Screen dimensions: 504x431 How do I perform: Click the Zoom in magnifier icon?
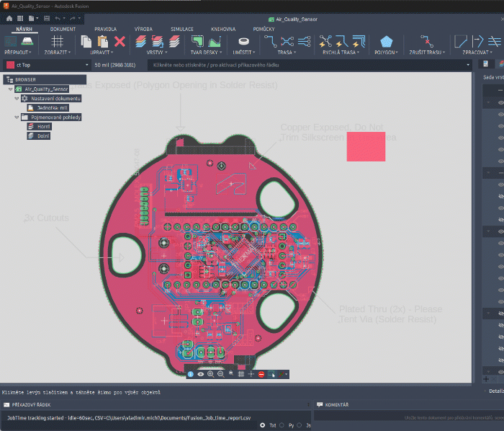coord(210,374)
